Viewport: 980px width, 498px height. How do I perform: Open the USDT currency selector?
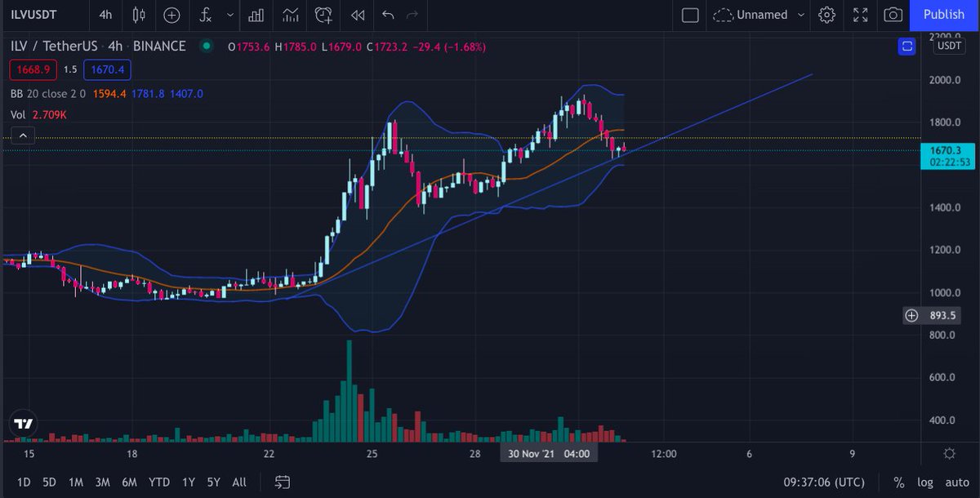[950, 47]
